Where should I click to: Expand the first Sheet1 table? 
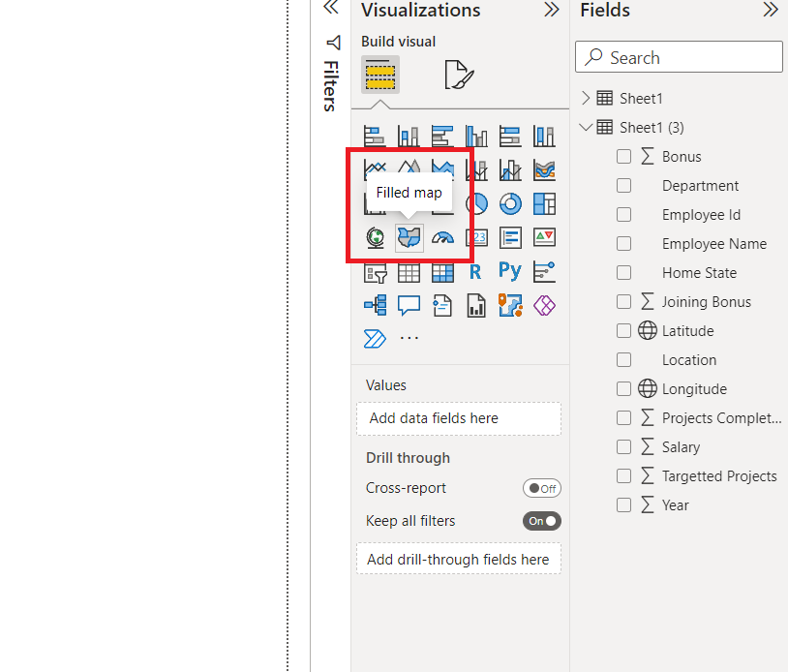(586, 98)
